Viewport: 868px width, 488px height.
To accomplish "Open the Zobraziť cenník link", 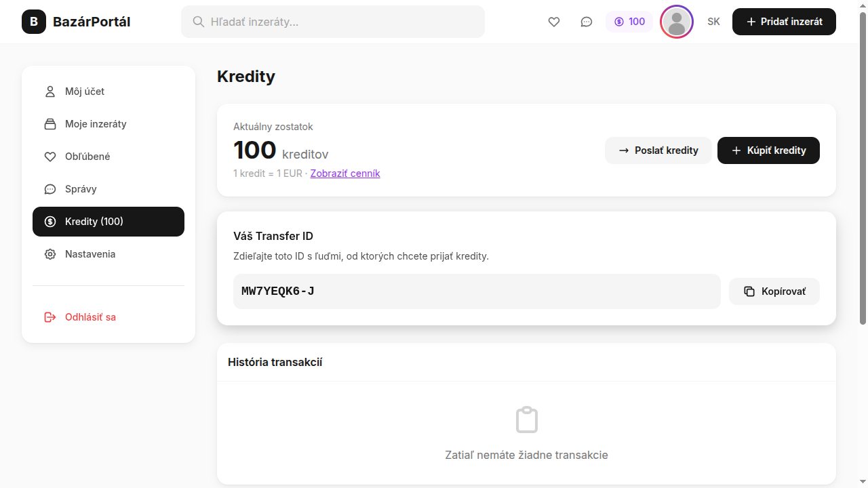I will (344, 174).
